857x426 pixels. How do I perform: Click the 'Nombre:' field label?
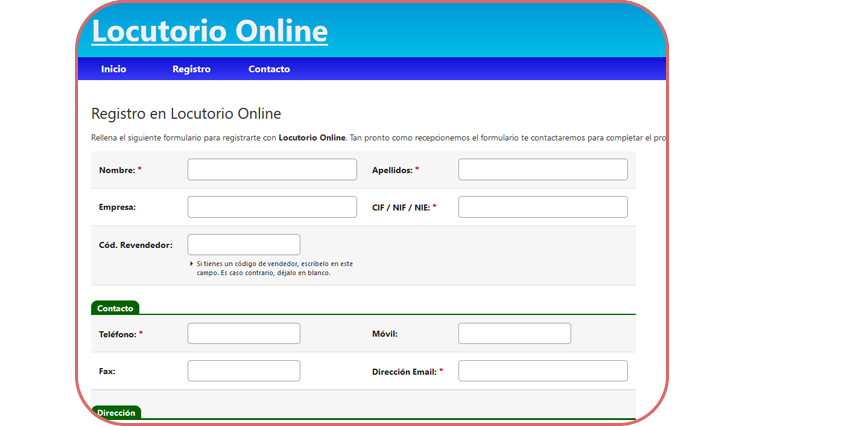click(x=117, y=170)
